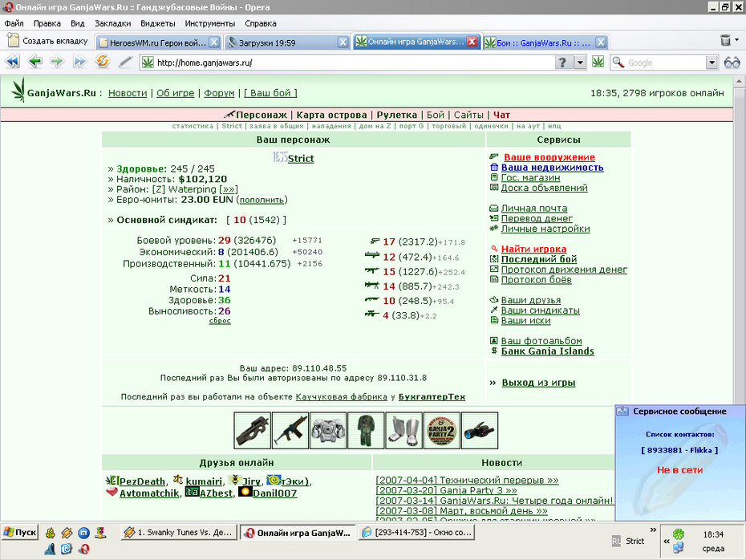
Task: Open the Закладки menu
Action: click(x=113, y=23)
